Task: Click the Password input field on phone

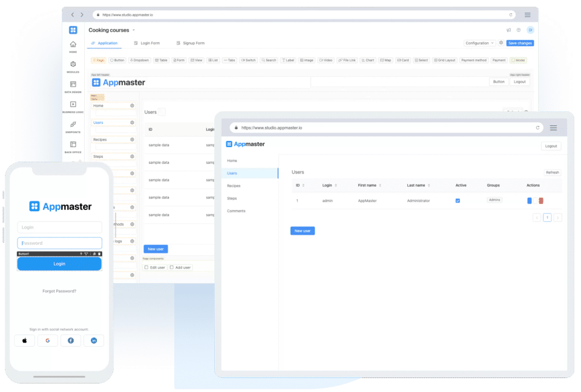Action: click(x=60, y=243)
